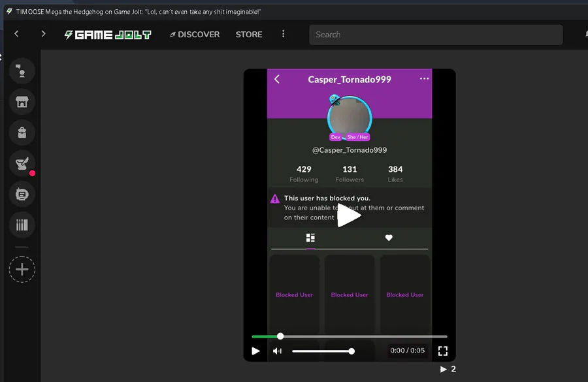
Task: Adjust the video volume slider
Action: tap(323, 351)
